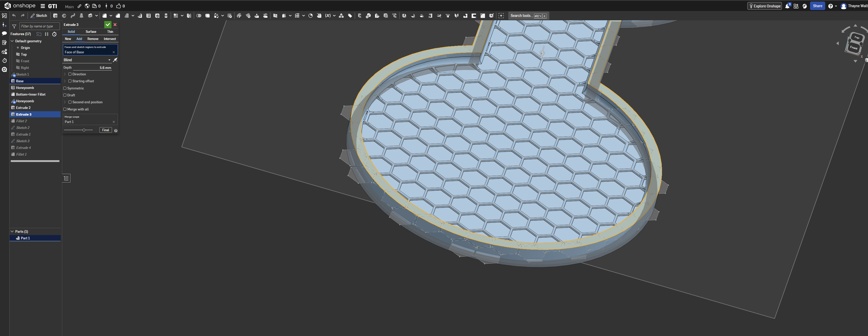Click the flip direction arrow icon

[115, 60]
